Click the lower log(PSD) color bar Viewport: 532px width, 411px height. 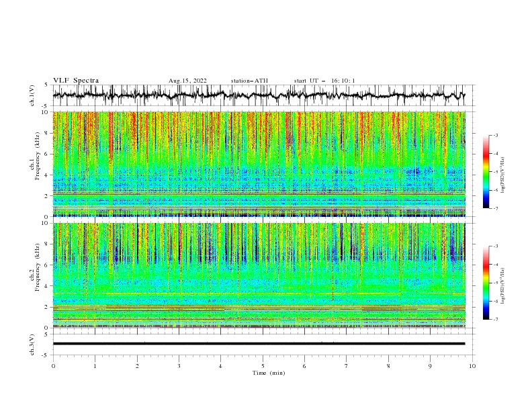click(486, 283)
